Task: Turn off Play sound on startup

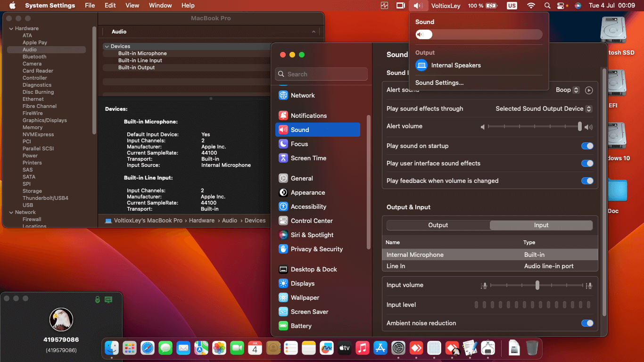Action: point(587,146)
